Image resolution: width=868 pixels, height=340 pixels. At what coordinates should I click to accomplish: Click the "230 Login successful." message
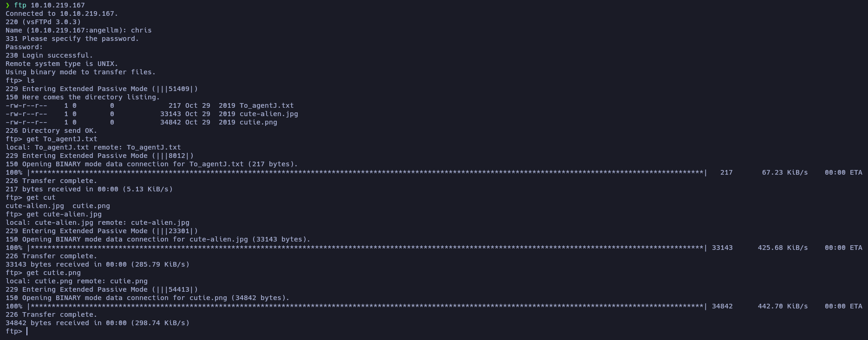[49, 55]
